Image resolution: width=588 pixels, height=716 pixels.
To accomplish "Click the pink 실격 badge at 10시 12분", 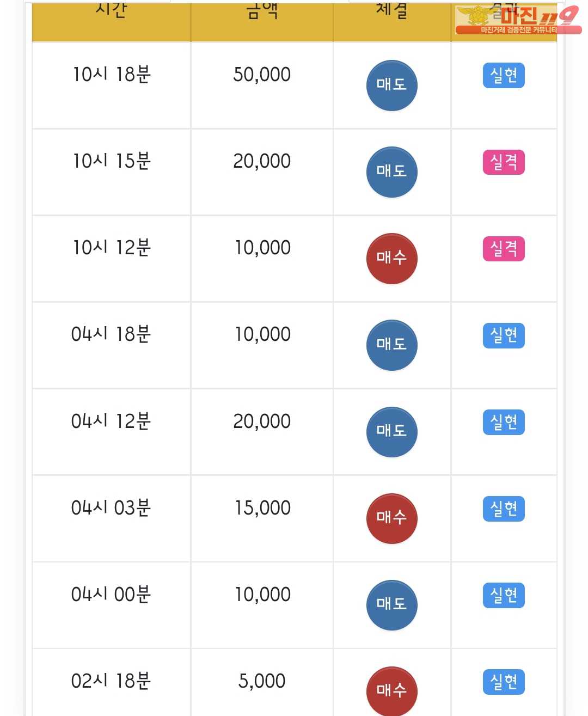I will pos(504,248).
